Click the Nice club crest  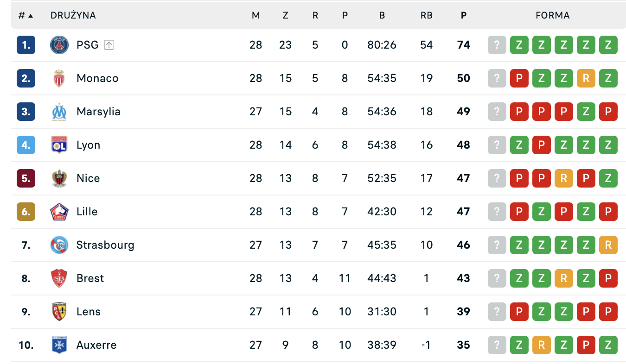point(59,178)
